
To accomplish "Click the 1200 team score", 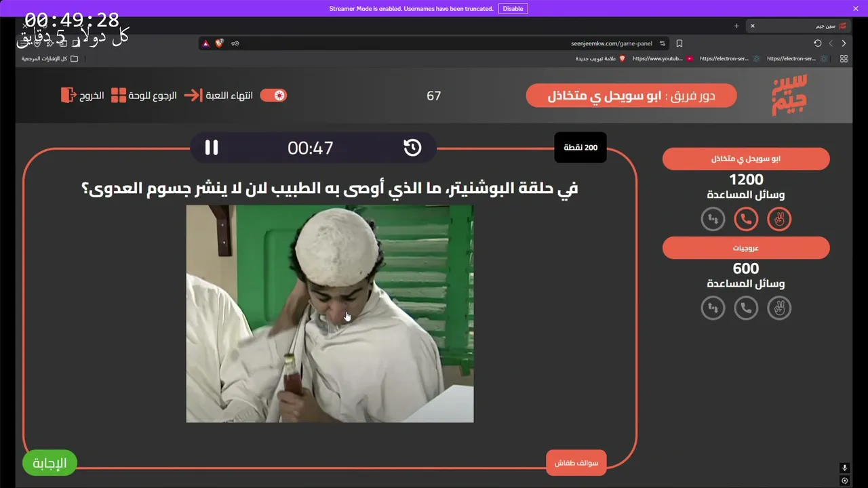I will coord(746,180).
